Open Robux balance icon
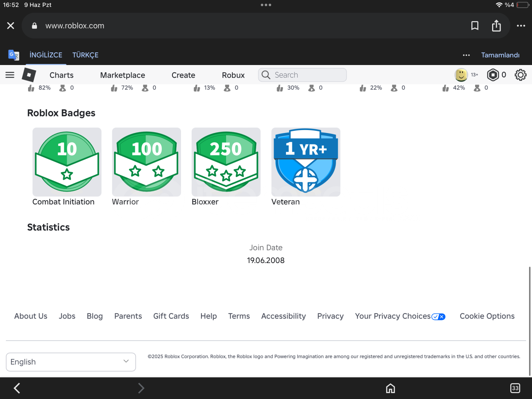 [493, 75]
